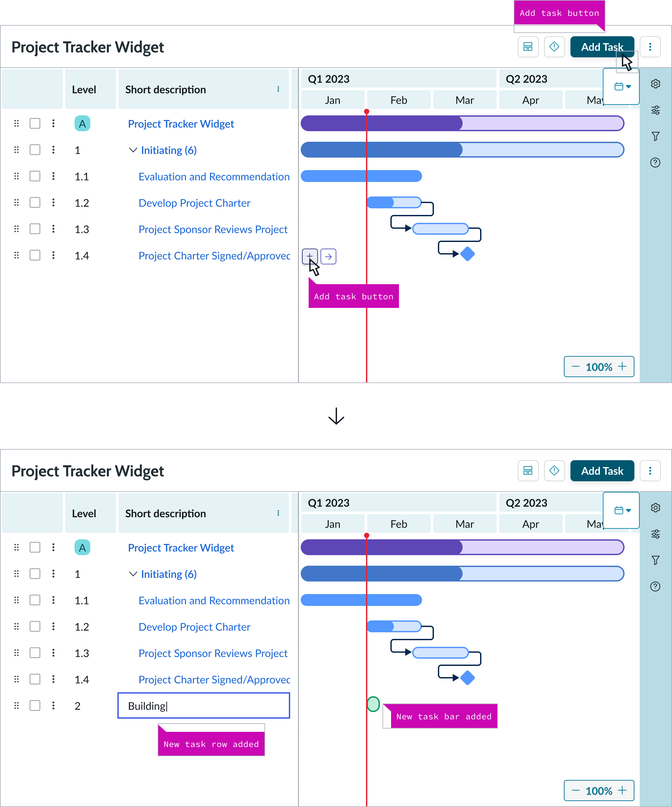Click the plus icon in the 1.4 timeline row
The image size is (672, 807).
point(310,256)
